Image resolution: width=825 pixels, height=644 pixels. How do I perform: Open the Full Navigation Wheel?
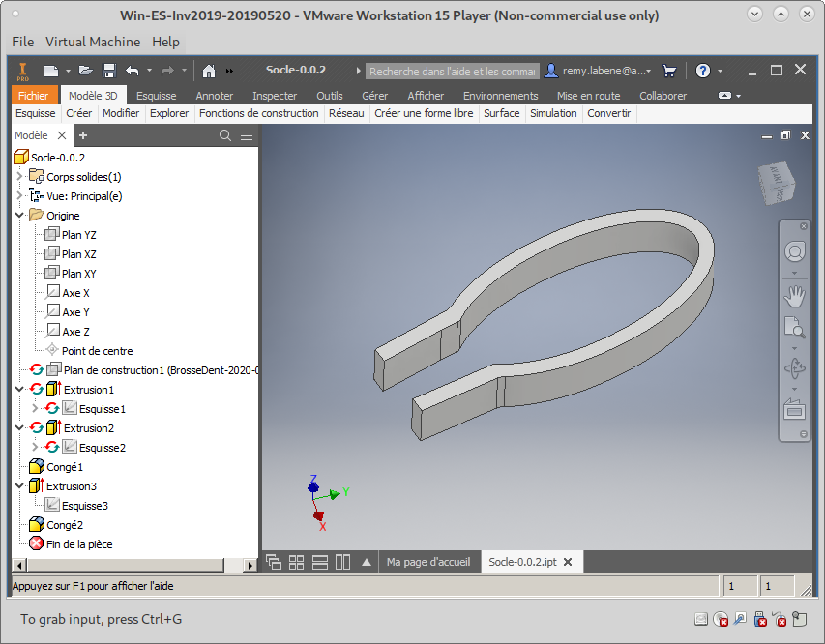[794, 251]
